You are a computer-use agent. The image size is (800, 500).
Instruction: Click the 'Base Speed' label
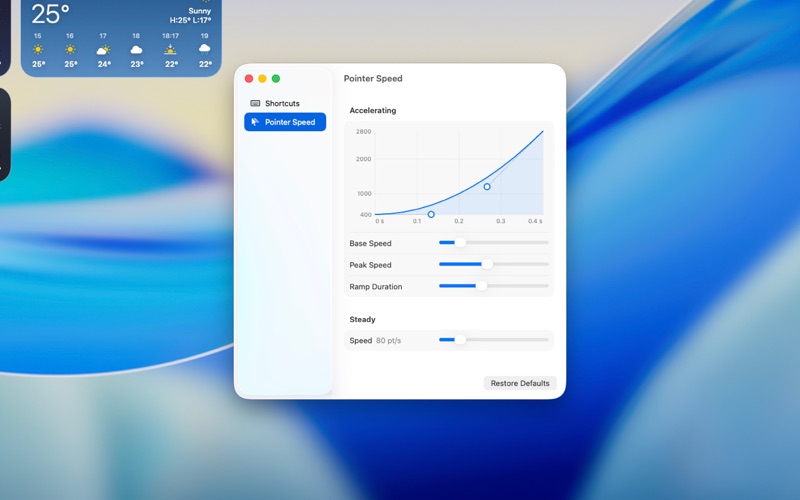(x=370, y=243)
